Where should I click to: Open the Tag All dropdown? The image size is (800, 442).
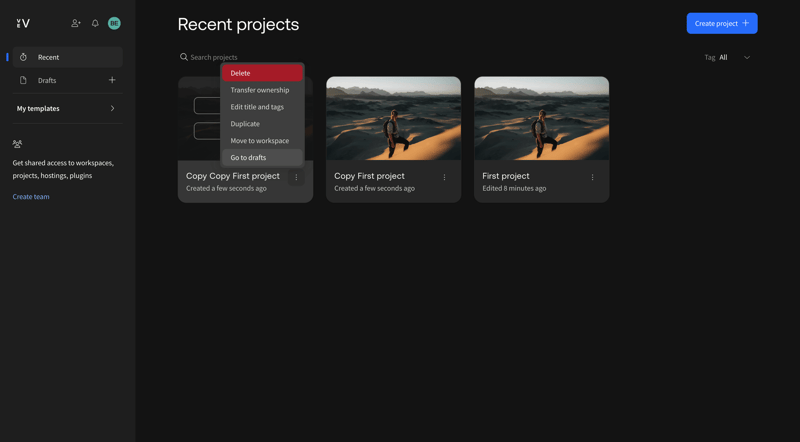tap(728, 57)
